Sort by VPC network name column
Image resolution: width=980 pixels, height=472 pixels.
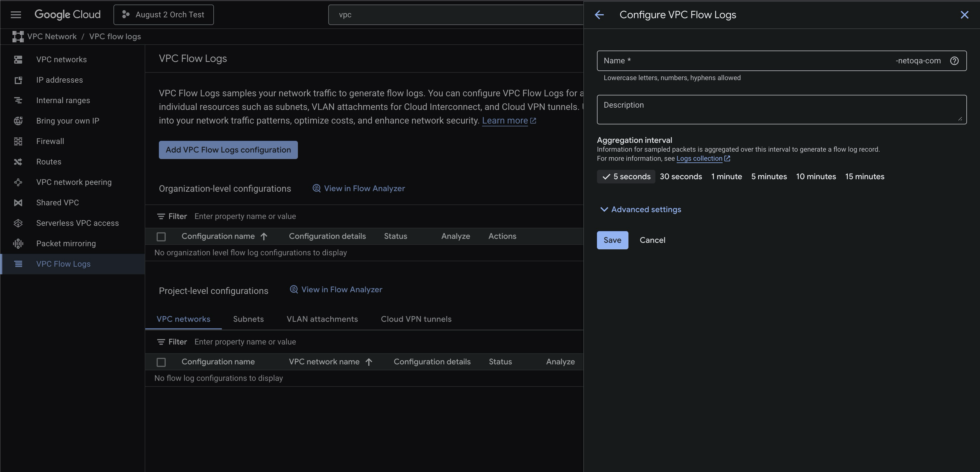[x=324, y=362]
